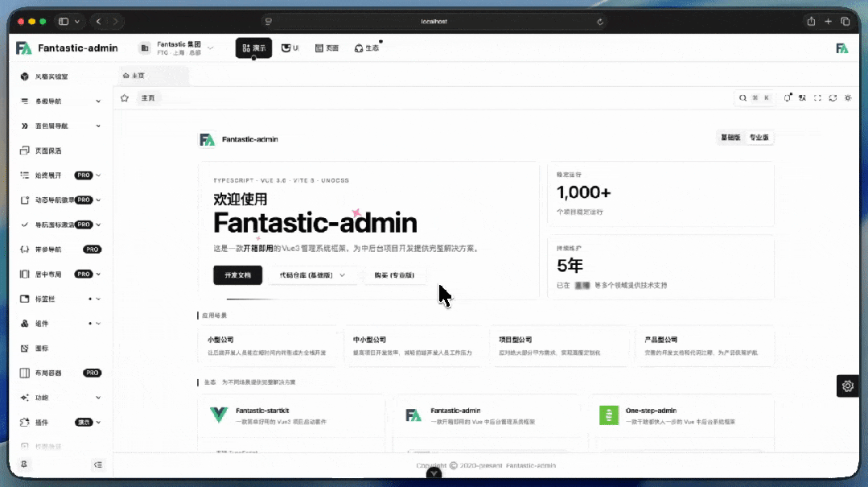868x487 pixels.
Task: Select the UI top navigation tab
Action: coord(290,48)
